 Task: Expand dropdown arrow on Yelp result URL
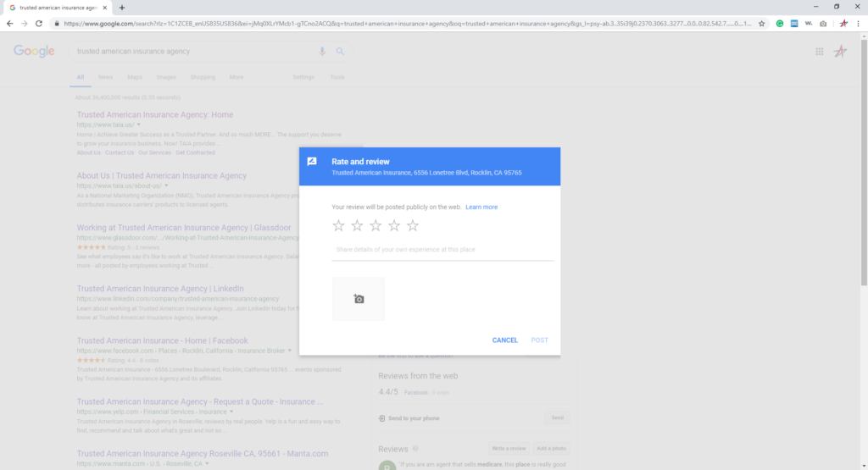231,412
